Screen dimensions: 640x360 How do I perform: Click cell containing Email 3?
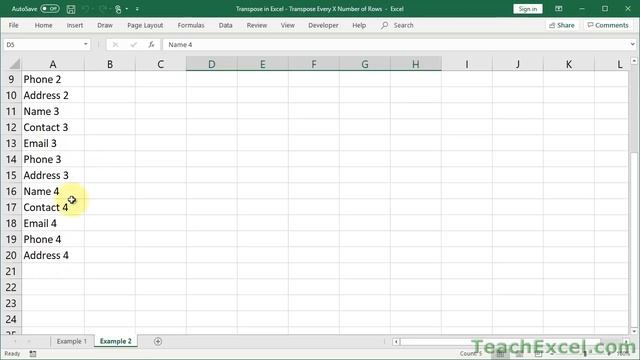(x=53, y=143)
